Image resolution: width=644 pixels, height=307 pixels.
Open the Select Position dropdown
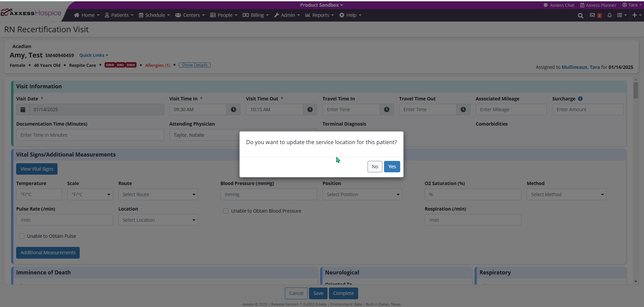click(x=362, y=194)
